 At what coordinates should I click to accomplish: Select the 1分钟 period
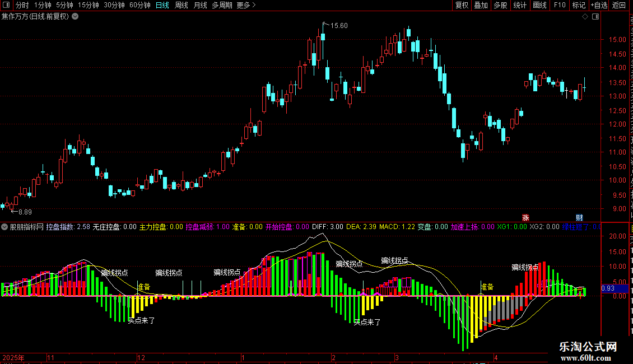(43, 5)
